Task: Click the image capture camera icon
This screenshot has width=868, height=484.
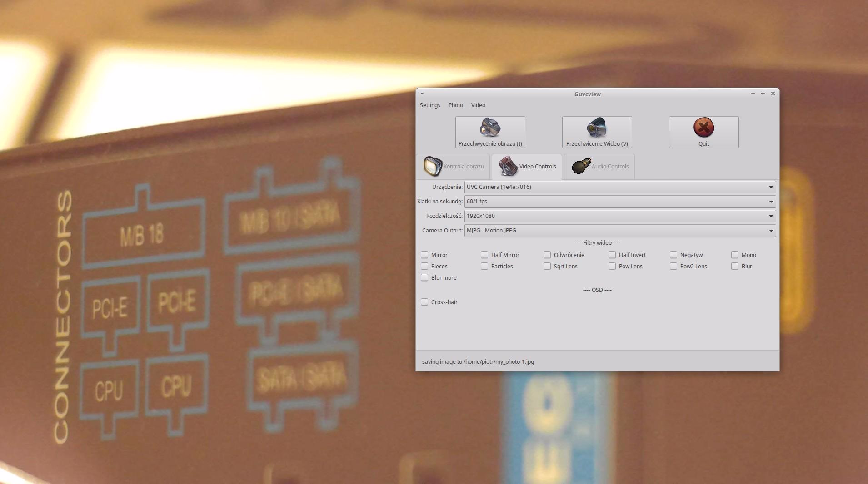Action: click(490, 128)
